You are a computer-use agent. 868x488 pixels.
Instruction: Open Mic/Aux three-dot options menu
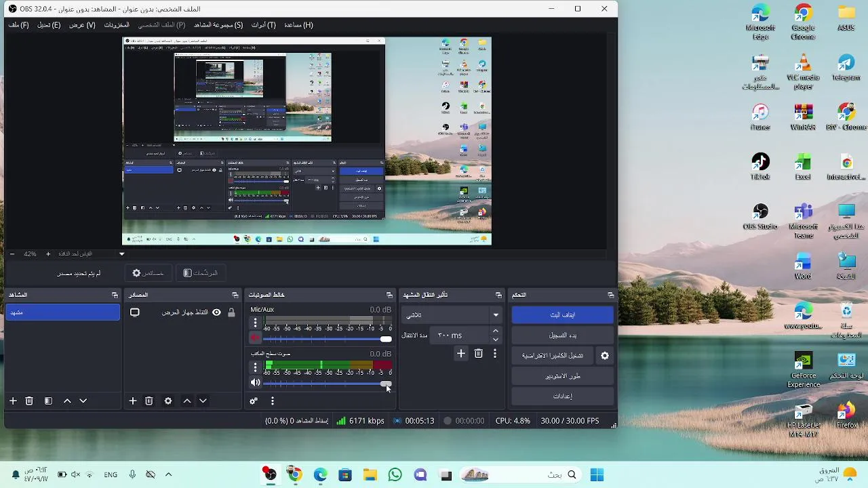point(256,323)
